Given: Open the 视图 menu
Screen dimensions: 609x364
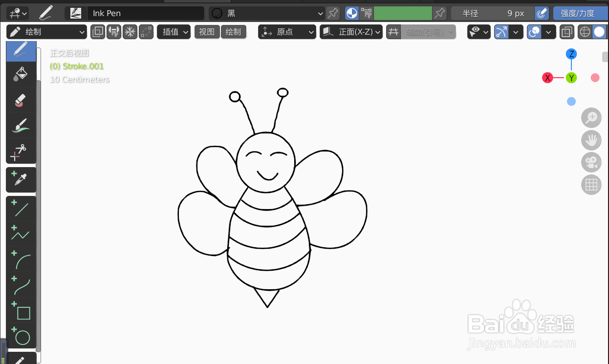Looking at the screenshot, I should pyautogui.click(x=207, y=32).
